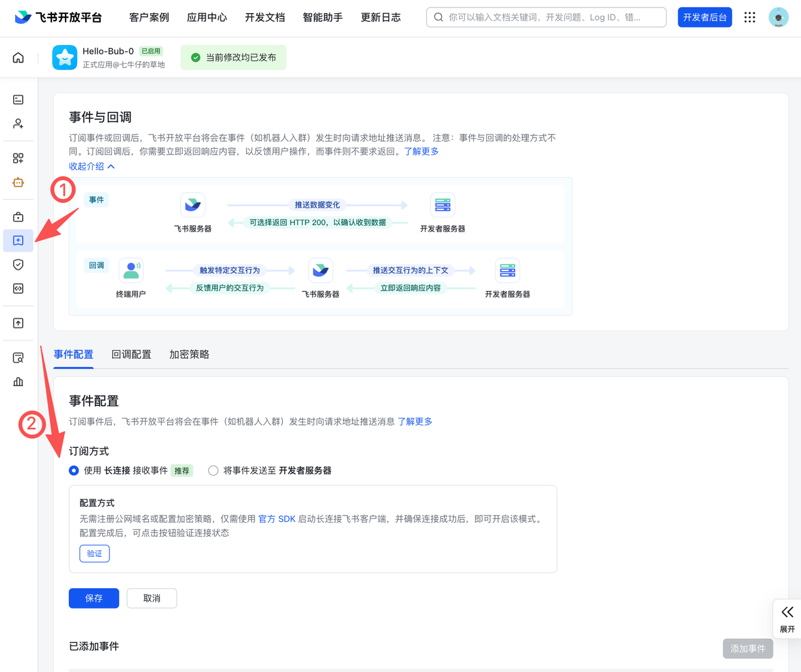This screenshot has height=672, width=801.
Task: Click the 取消 button
Action: [x=151, y=598]
